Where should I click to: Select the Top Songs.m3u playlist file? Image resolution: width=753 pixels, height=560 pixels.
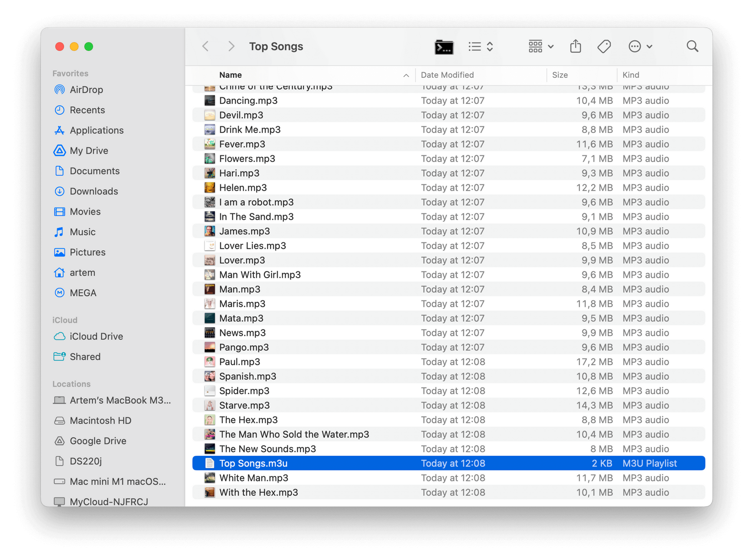click(x=253, y=463)
